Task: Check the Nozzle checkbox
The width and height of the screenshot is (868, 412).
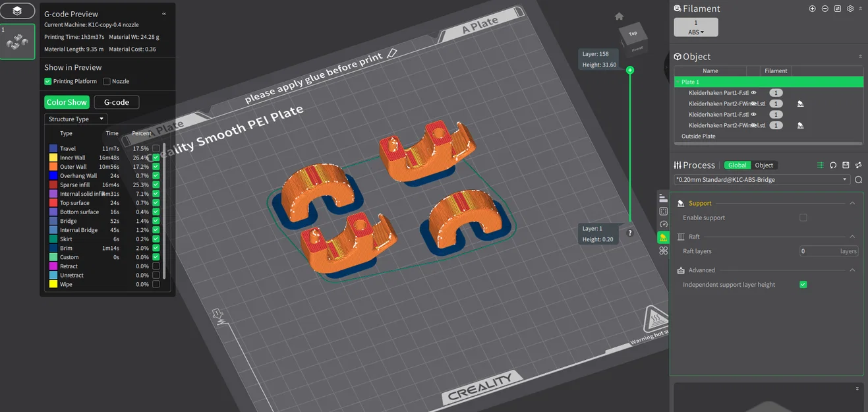Action: click(x=107, y=81)
